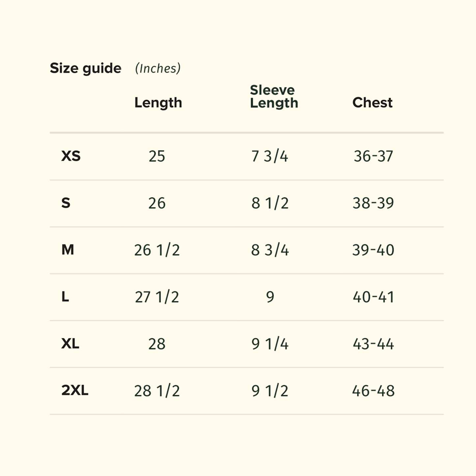This screenshot has height=476, width=476.
Task: Click the S size row label
Action: point(66,203)
